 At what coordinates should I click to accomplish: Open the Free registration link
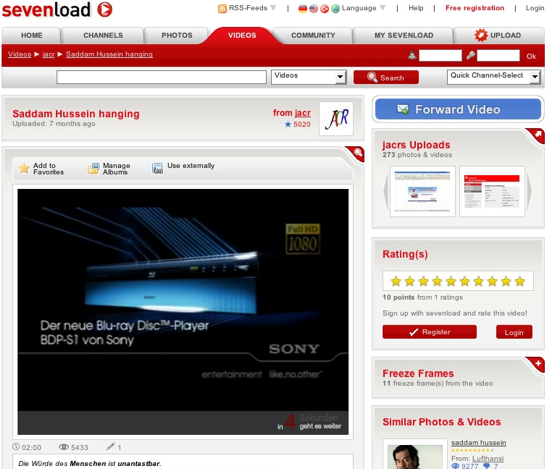coord(475,8)
